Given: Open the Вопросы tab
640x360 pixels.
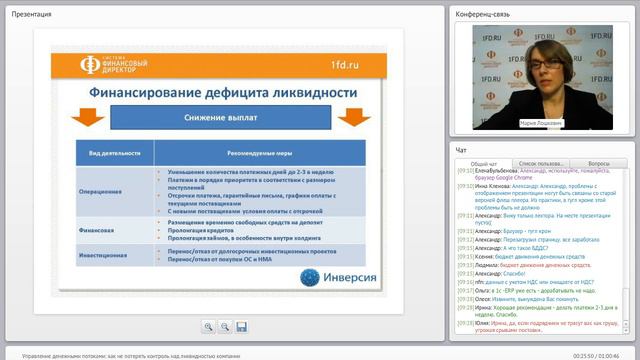Looking at the screenshot, I should pos(599,163).
